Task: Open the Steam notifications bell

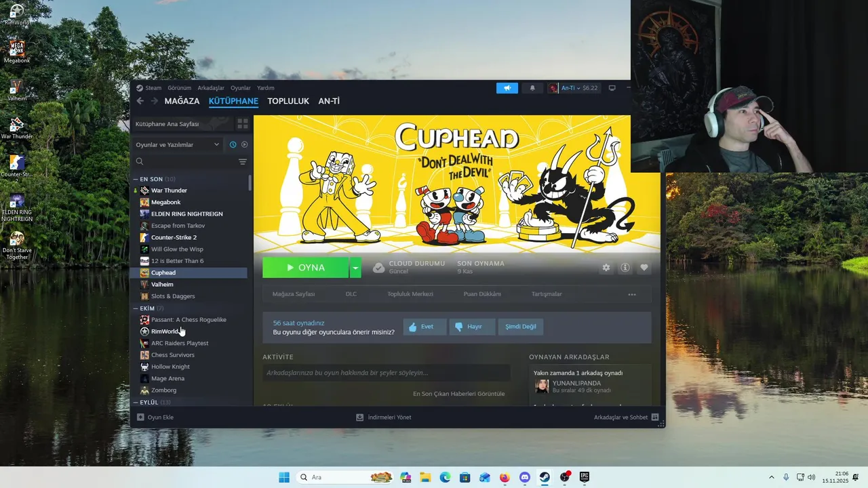Action: (x=532, y=88)
